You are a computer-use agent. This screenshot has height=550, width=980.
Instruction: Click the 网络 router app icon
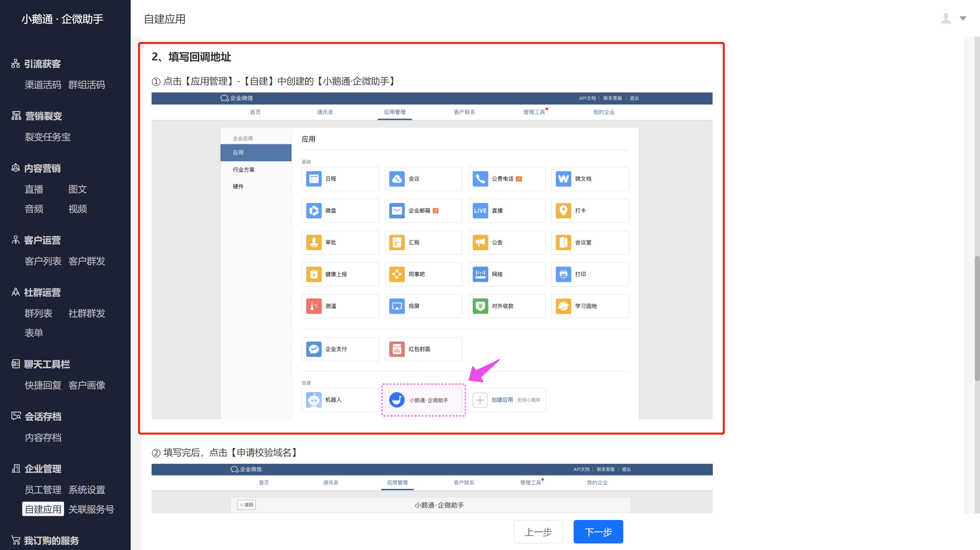coord(480,274)
